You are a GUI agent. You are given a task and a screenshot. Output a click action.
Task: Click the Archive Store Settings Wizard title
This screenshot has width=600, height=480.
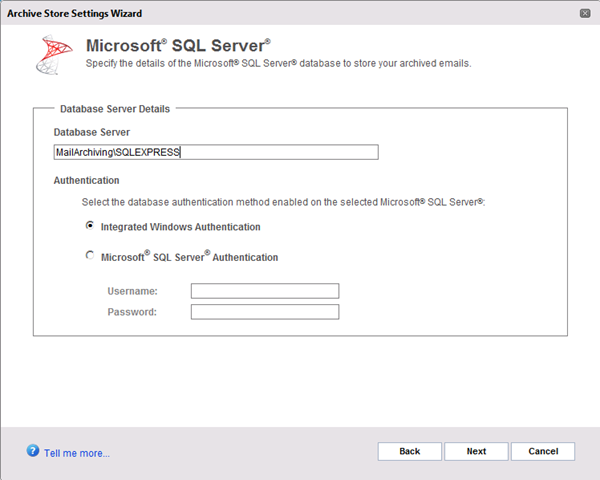pyautogui.click(x=74, y=13)
